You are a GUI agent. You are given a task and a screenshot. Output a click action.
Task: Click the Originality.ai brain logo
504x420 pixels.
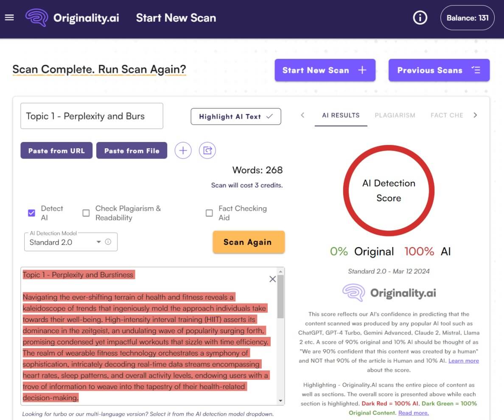pyautogui.click(x=36, y=18)
